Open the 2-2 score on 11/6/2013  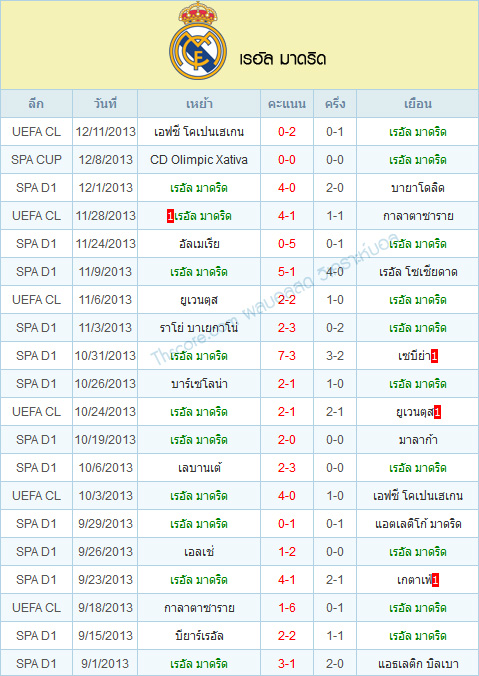tap(287, 300)
